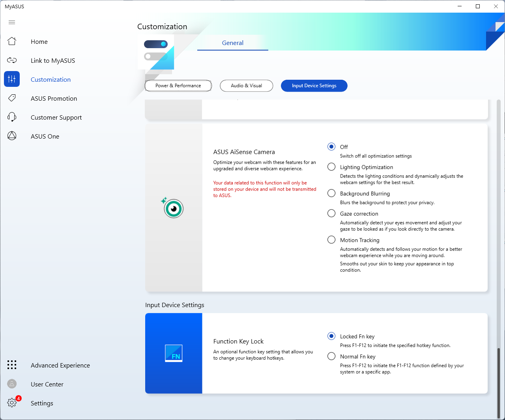
Task: Enable Gaze correction option
Action: click(331, 214)
